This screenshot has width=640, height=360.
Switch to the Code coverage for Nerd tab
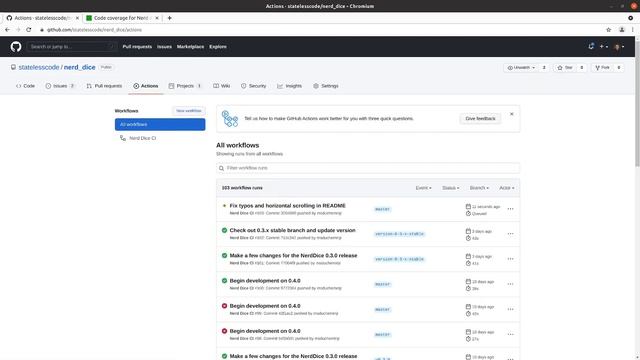[121, 18]
